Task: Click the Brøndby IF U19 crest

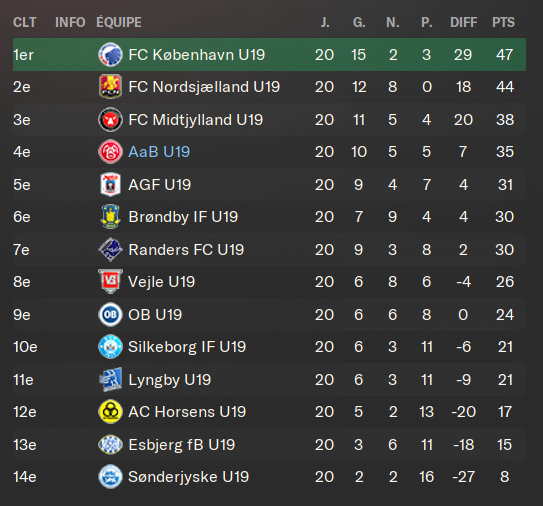Action: (x=110, y=217)
